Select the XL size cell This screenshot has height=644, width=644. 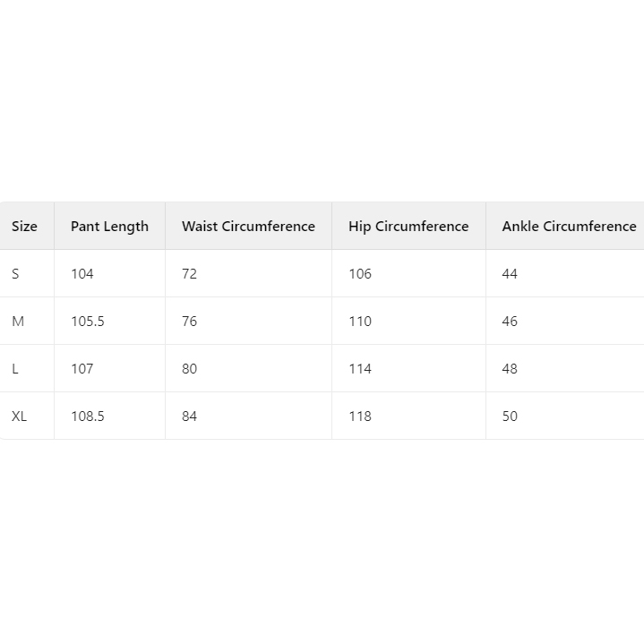20,416
